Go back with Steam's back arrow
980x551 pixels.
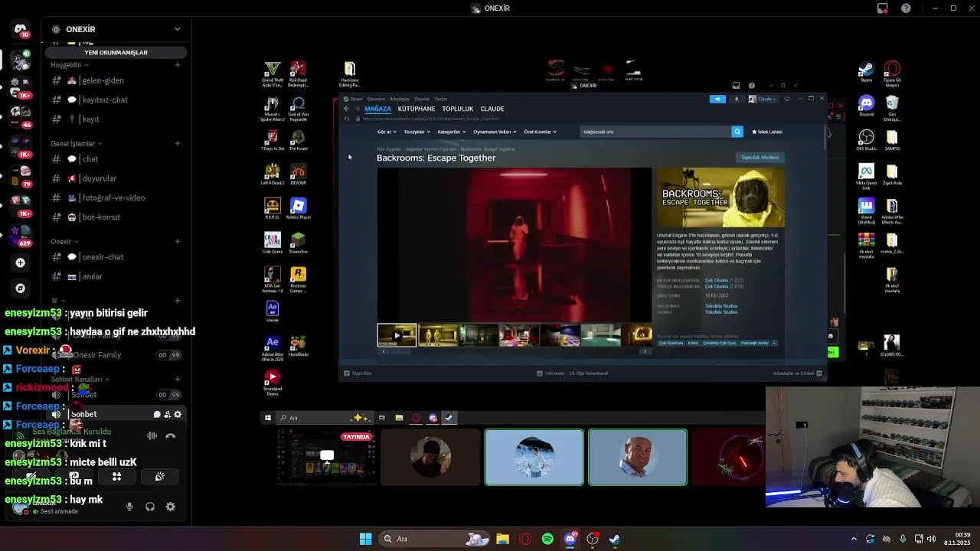point(346,109)
